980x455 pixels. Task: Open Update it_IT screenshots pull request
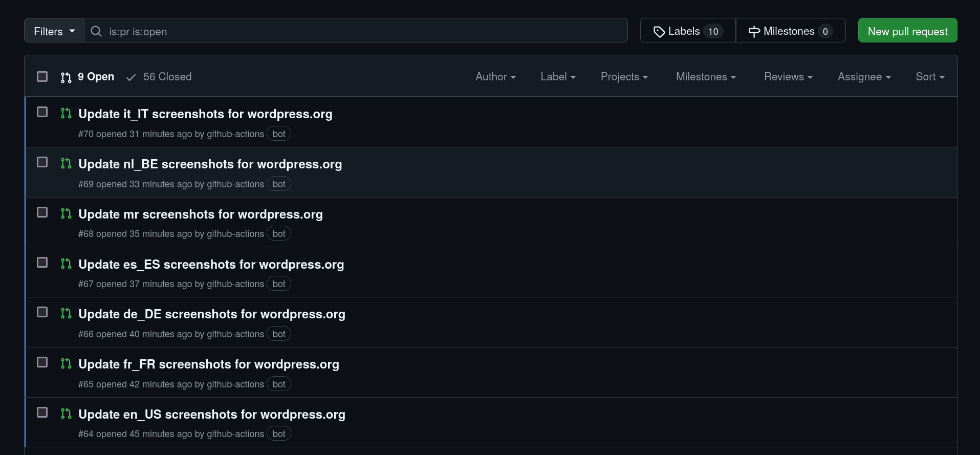point(205,114)
